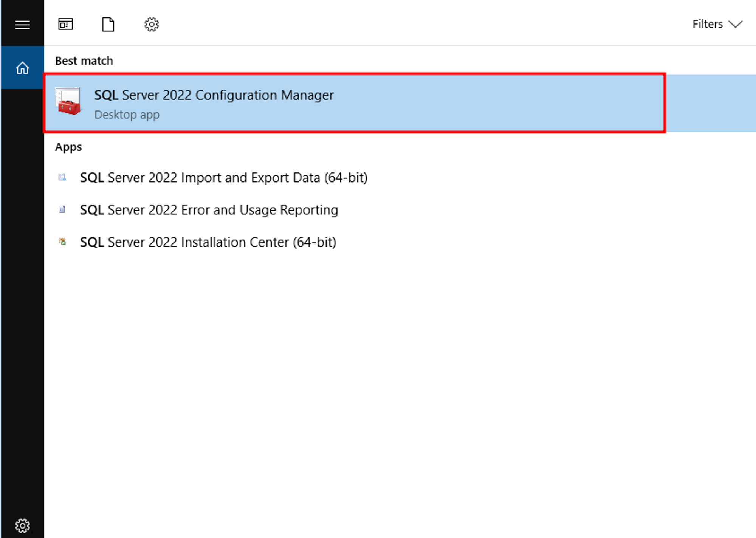
Task: Open the hamburger menu in the sidebar
Action: (22, 25)
